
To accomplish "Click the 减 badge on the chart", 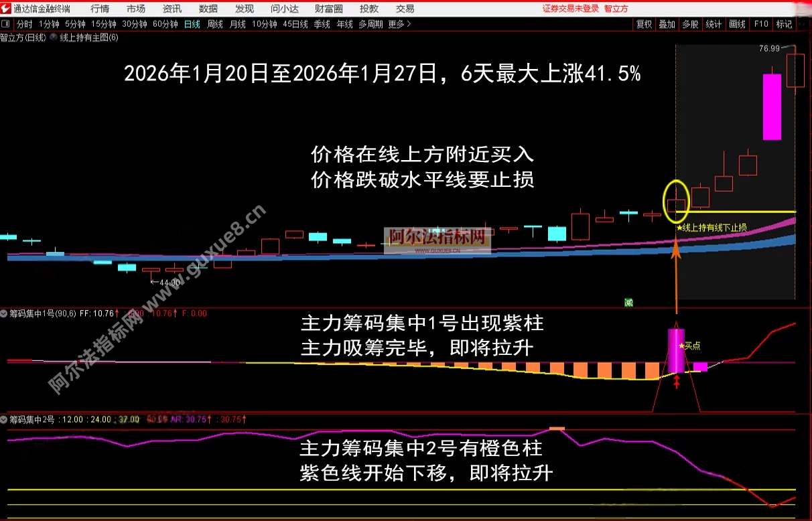I will [x=628, y=303].
